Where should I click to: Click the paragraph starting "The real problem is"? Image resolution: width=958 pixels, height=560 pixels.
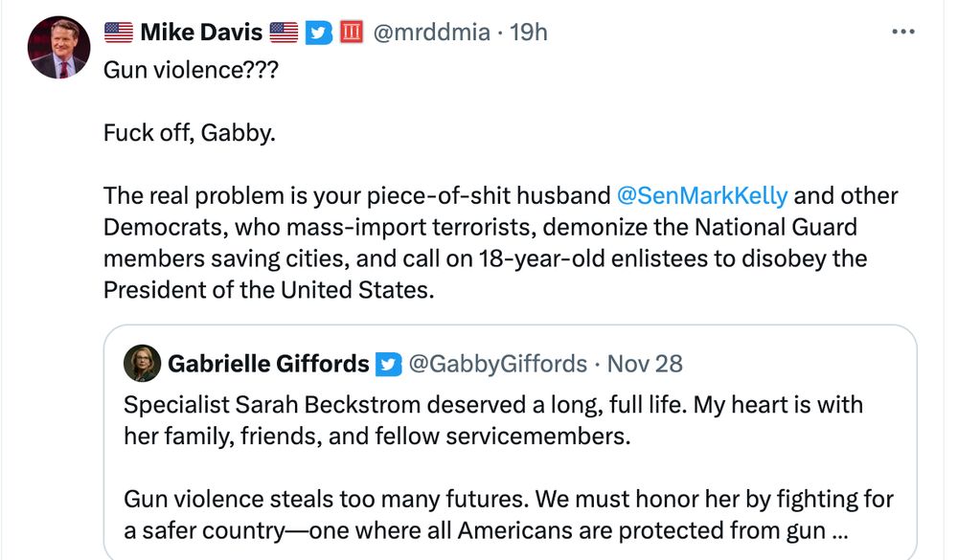click(x=500, y=242)
